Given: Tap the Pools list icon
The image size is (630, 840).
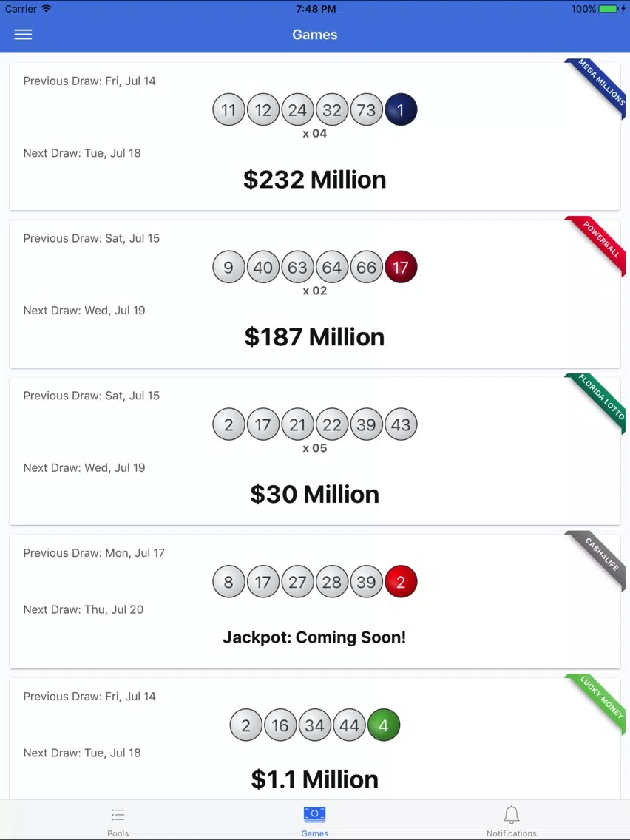Looking at the screenshot, I should pyautogui.click(x=118, y=816).
